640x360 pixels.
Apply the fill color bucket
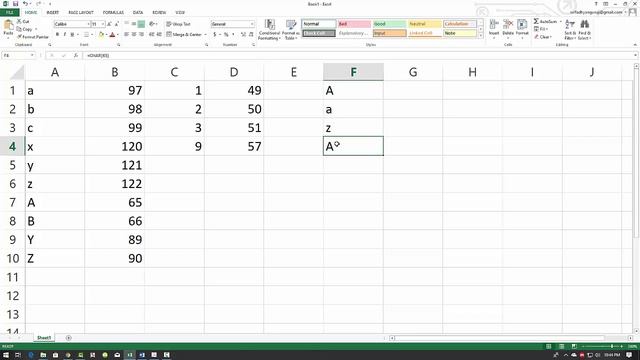pyautogui.click(x=101, y=35)
